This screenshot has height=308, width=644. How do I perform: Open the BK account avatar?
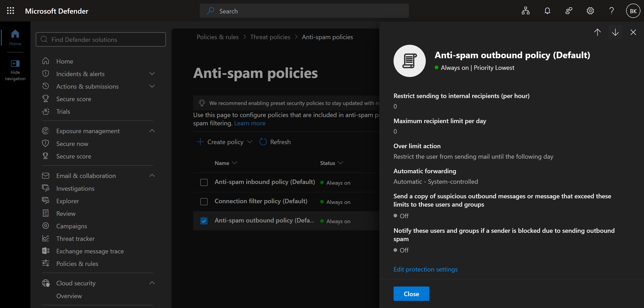click(633, 11)
